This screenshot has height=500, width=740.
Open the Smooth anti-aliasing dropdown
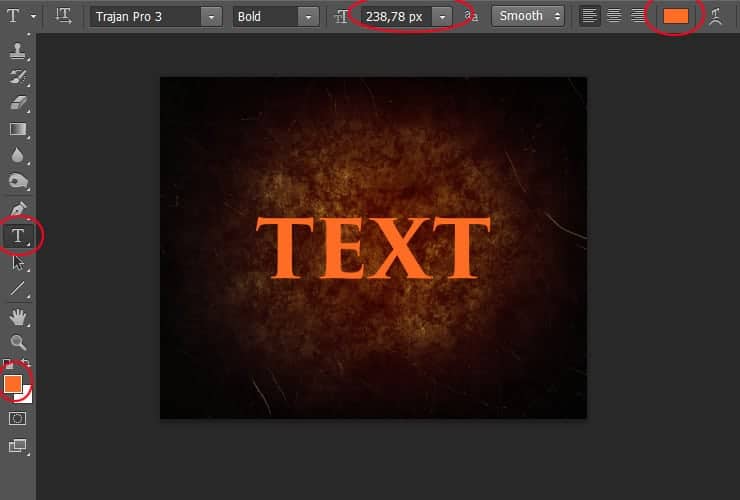coord(527,16)
